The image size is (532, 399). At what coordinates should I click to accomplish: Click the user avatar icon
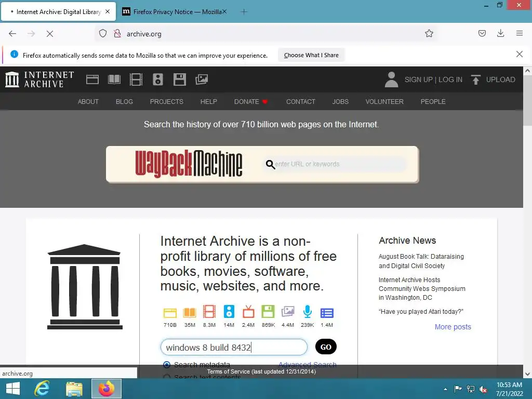point(391,79)
